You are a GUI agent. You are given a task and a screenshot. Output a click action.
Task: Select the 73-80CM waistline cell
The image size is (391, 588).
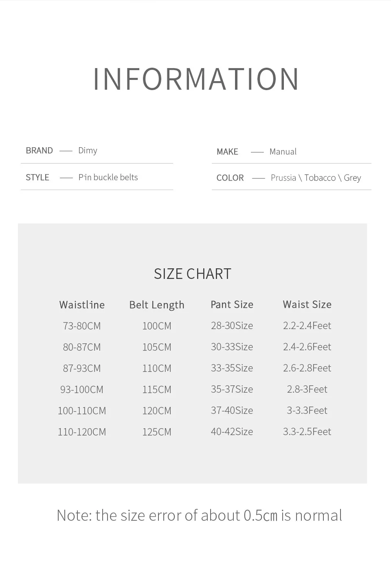pyautogui.click(x=82, y=326)
